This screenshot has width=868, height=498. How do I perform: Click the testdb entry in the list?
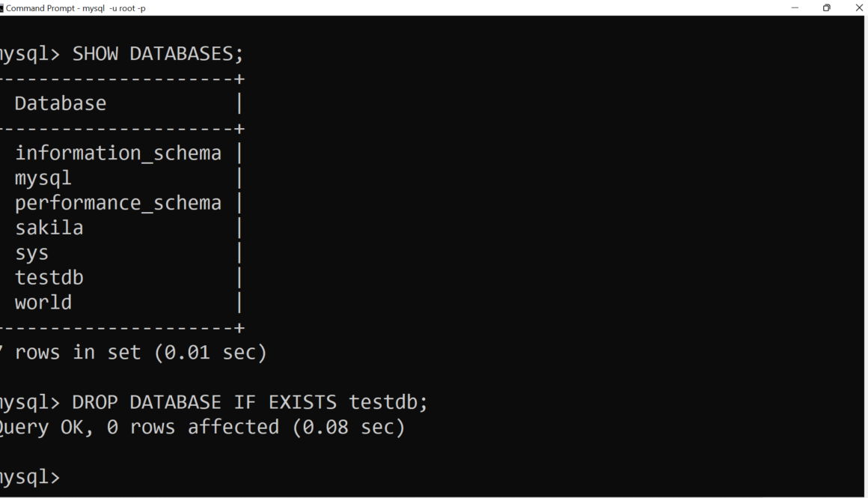point(49,278)
